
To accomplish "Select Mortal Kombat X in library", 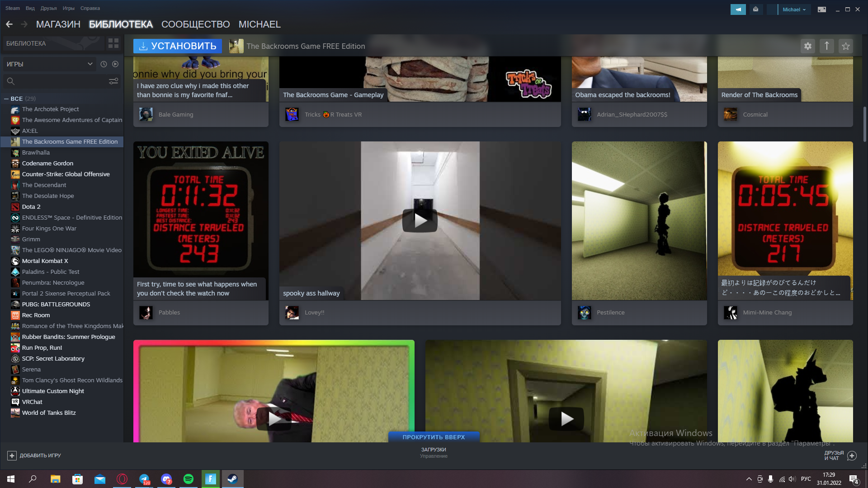I will pyautogui.click(x=45, y=261).
